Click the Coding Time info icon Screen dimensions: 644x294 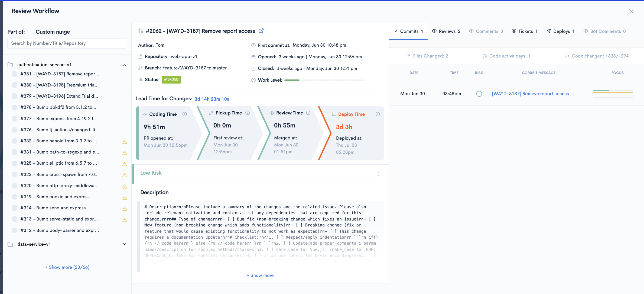(185, 114)
